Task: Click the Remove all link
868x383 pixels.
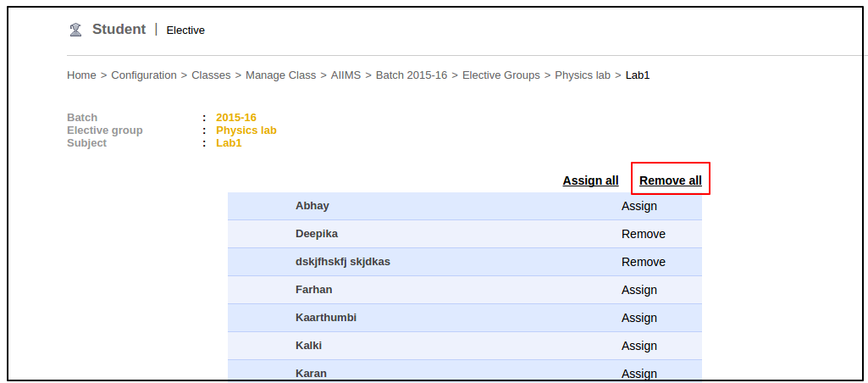Action: (x=670, y=180)
